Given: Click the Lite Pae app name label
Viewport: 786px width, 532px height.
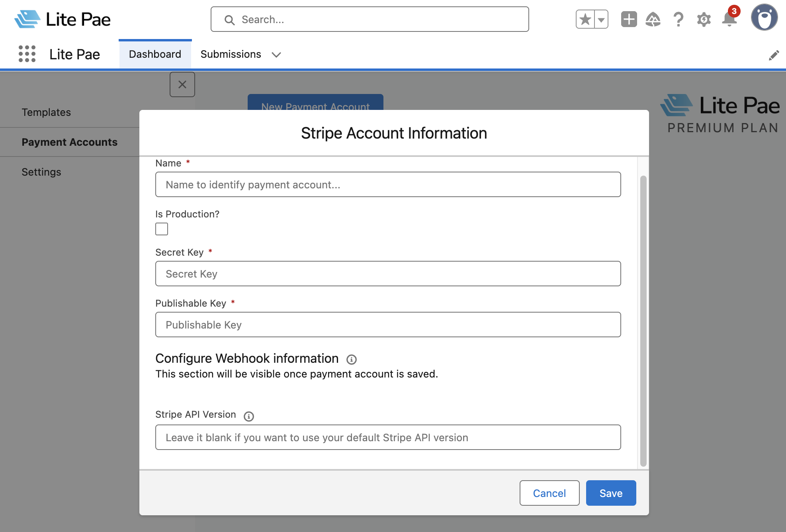Looking at the screenshot, I should [74, 54].
